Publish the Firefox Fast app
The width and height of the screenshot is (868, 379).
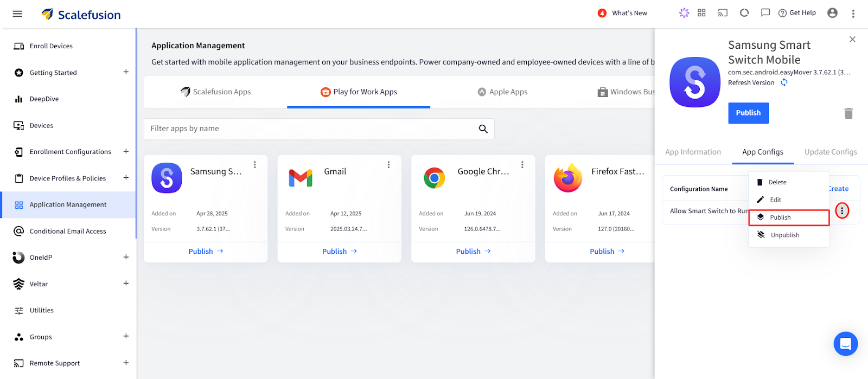click(607, 252)
